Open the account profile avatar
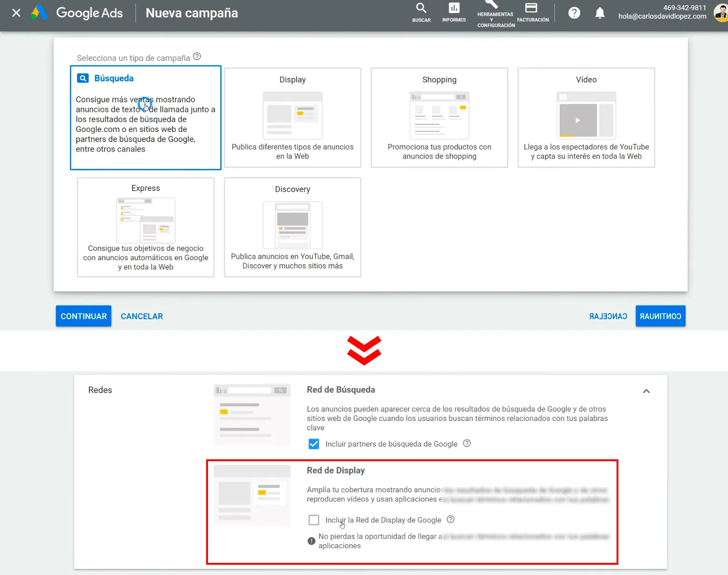This screenshot has width=728, height=575. pyautogui.click(x=721, y=13)
